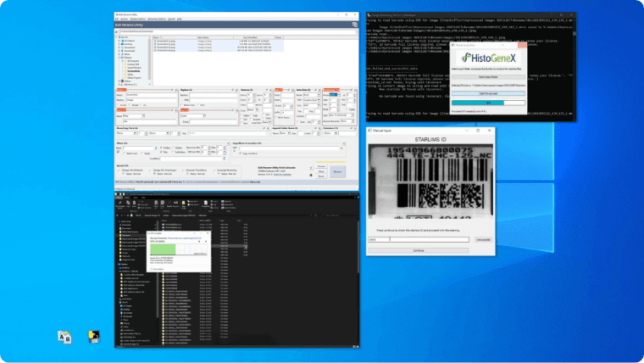Toggle the Numbering (10) panel checkmark
The width and height of the screenshot is (644, 363).
pyautogui.click(x=352, y=90)
